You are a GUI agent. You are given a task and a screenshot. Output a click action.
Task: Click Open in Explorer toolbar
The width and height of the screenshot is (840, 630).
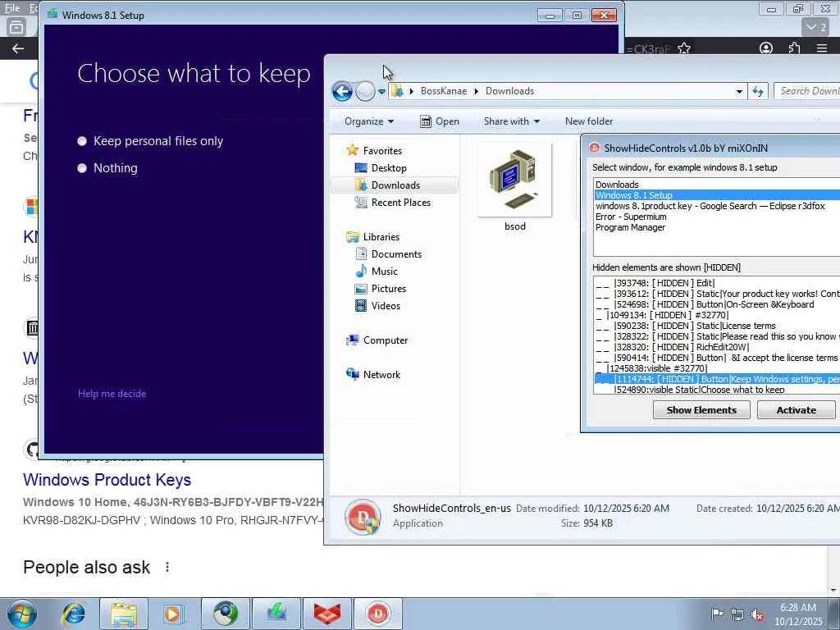[440, 121]
